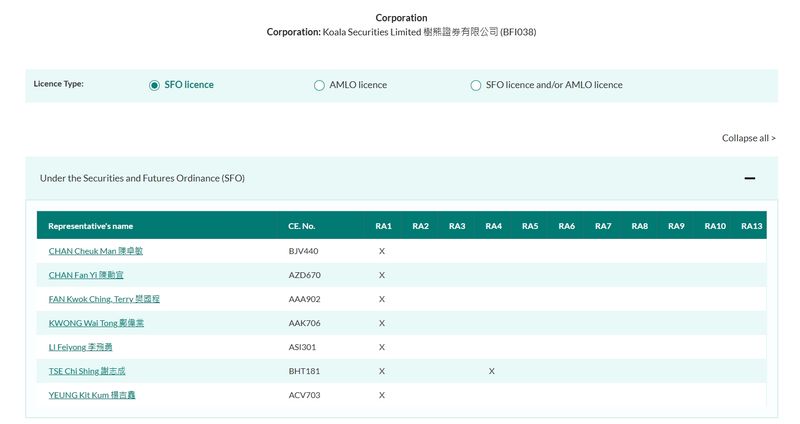Click CE number BHT181

pos(304,371)
